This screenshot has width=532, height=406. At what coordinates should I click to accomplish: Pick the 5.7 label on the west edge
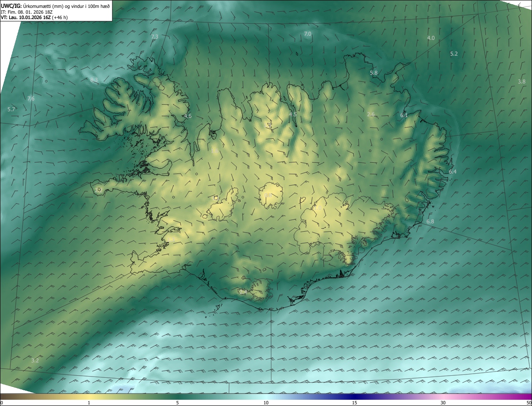(11, 109)
